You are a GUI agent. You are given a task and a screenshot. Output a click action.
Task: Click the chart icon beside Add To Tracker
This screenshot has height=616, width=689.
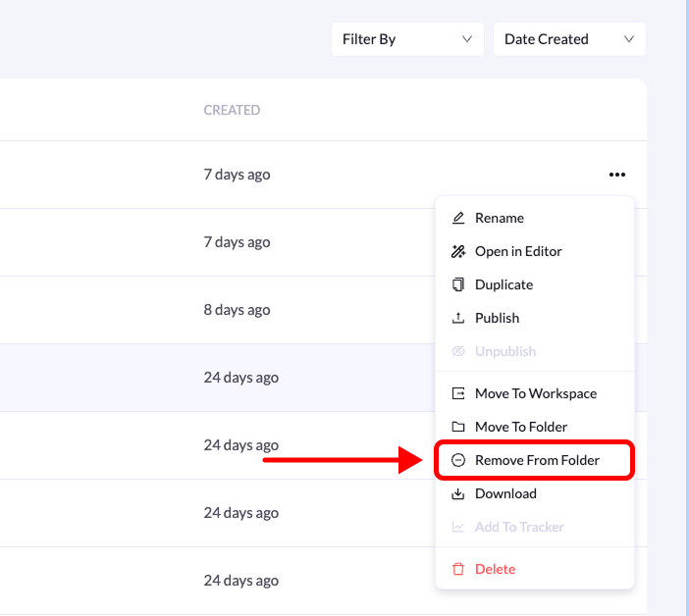(458, 527)
